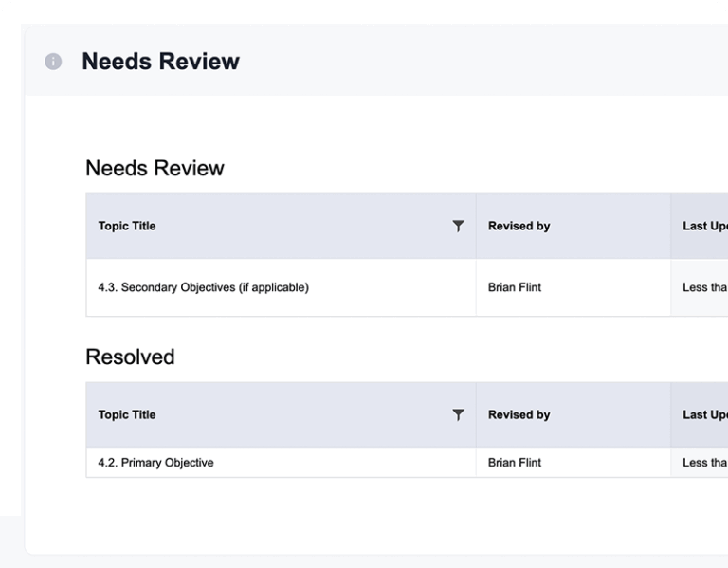Click the bold Needs Review panel title
This screenshot has height=568, width=728.
pos(160,62)
